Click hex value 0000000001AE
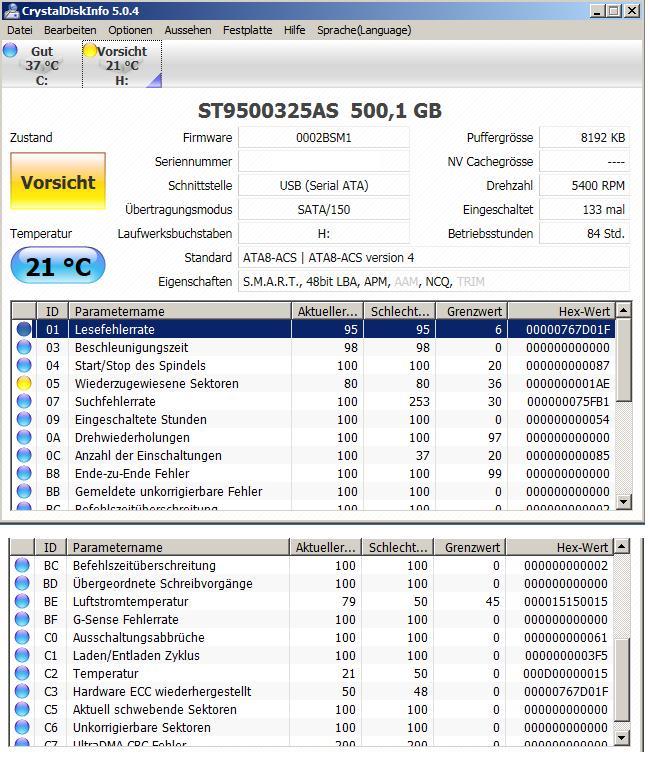650x767 pixels. pos(568,384)
